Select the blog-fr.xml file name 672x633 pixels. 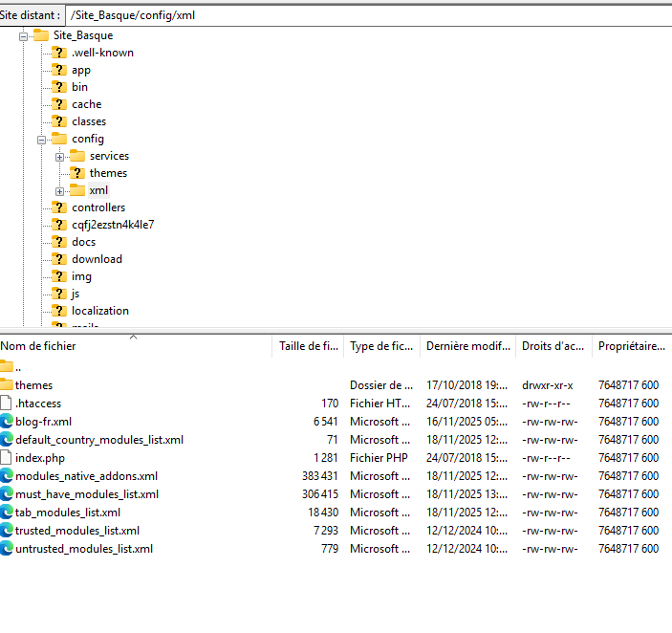pos(44,422)
